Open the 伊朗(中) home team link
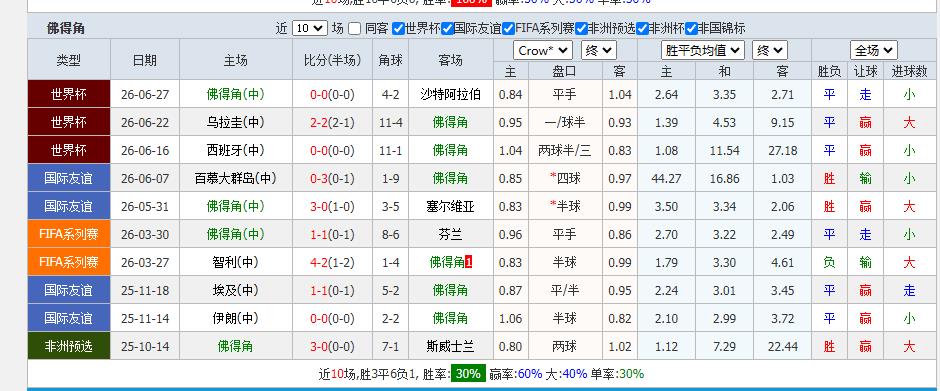Viewport: 940px width, 391px height. 236,318
